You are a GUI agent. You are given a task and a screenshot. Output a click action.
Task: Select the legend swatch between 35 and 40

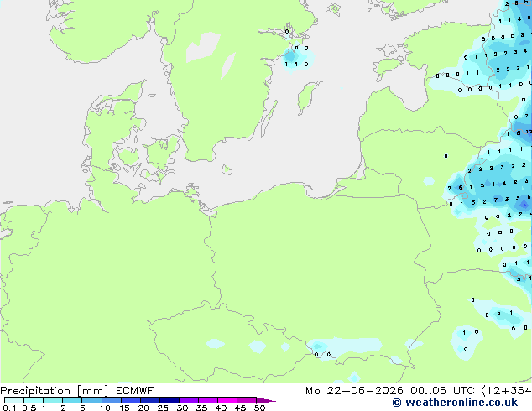207,400
